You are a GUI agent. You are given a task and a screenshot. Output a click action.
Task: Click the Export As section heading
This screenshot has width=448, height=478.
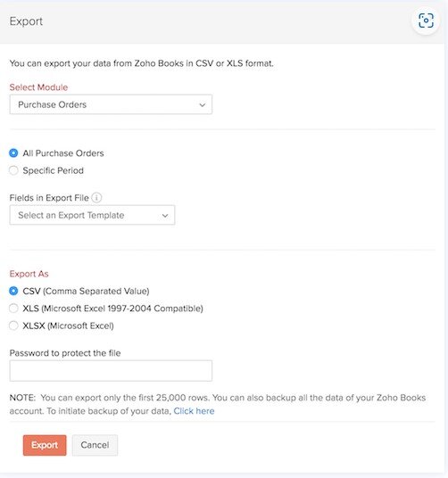pos(29,274)
